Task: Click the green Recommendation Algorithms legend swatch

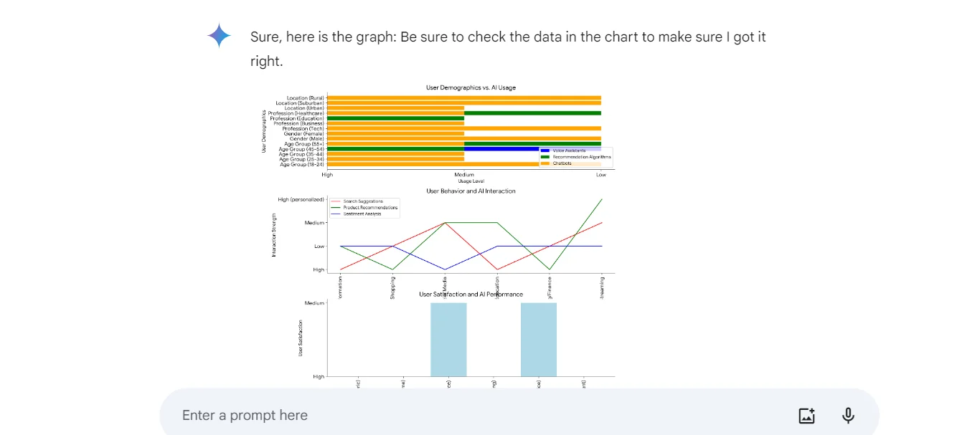Action: [545, 157]
